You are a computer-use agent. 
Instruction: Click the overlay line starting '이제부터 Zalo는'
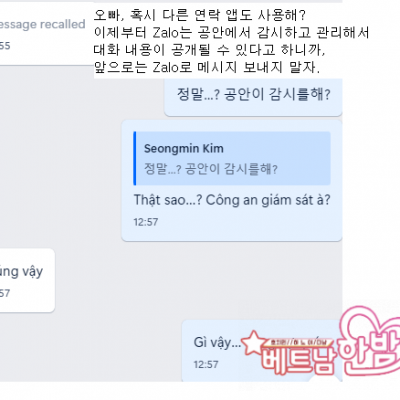coord(231,32)
